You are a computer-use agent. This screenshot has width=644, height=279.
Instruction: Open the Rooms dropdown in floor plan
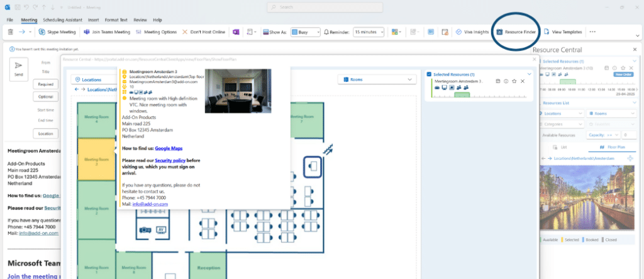click(x=377, y=79)
